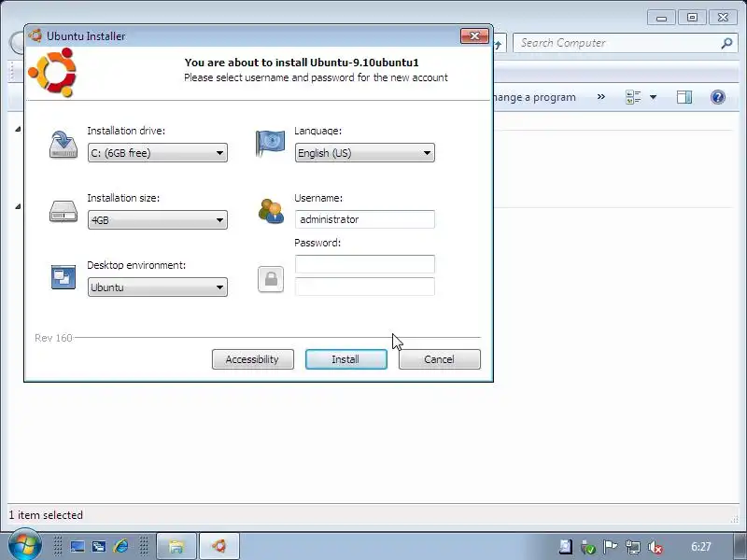Switch to the Ubuntu Installer taskbar button
Viewport: 747px width, 560px height.
coord(219,546)
